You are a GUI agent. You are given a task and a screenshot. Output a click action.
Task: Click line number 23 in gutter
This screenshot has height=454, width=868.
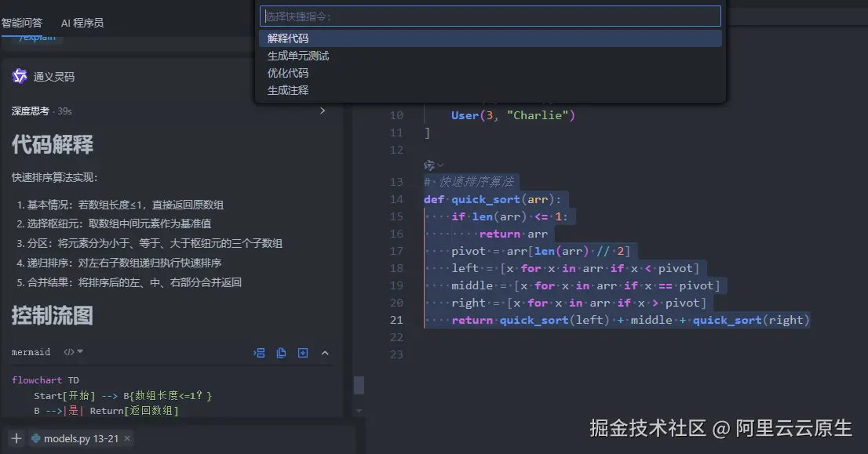[x=396, y=354]
